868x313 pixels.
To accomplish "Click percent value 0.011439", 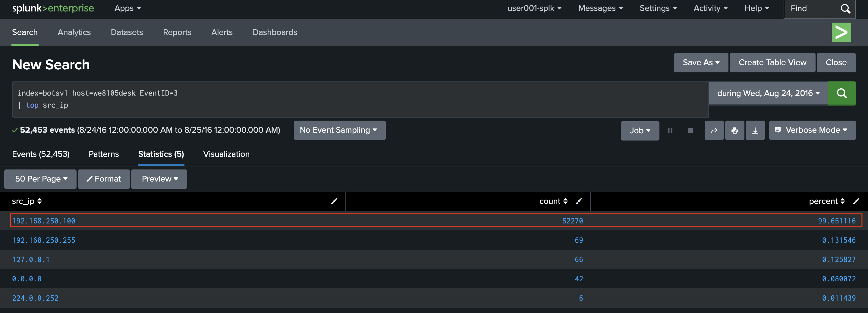I will 839,298.
